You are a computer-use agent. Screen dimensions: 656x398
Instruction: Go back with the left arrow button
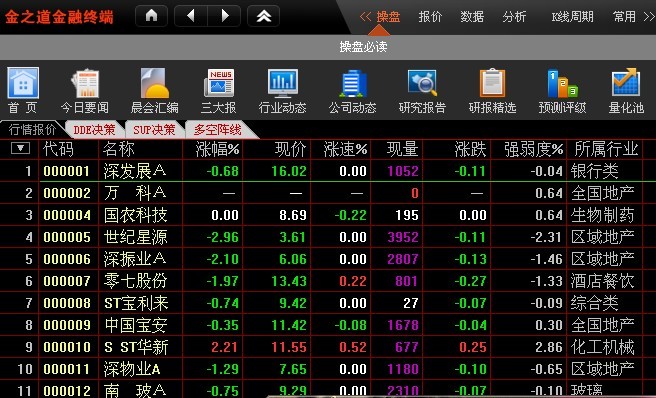(x=191, y=16)
